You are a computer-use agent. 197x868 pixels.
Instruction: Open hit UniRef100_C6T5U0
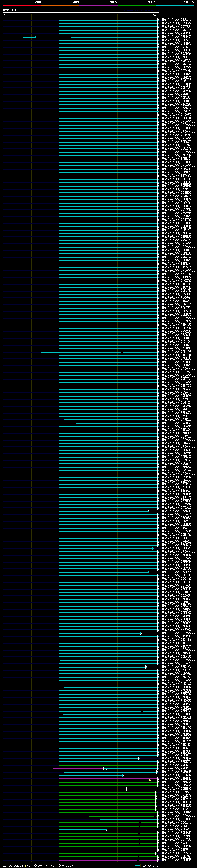tap(177, 26)
